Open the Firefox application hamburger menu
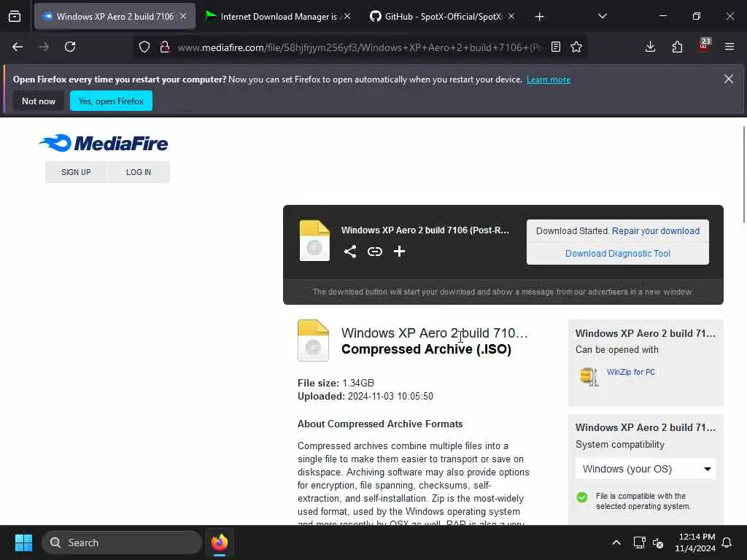 [729, 47]
